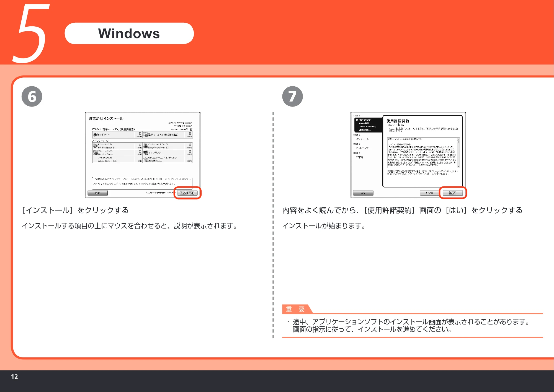554x392 pixels.
Task: Click the MP Navigator EX icon
Action: (95, 146)
